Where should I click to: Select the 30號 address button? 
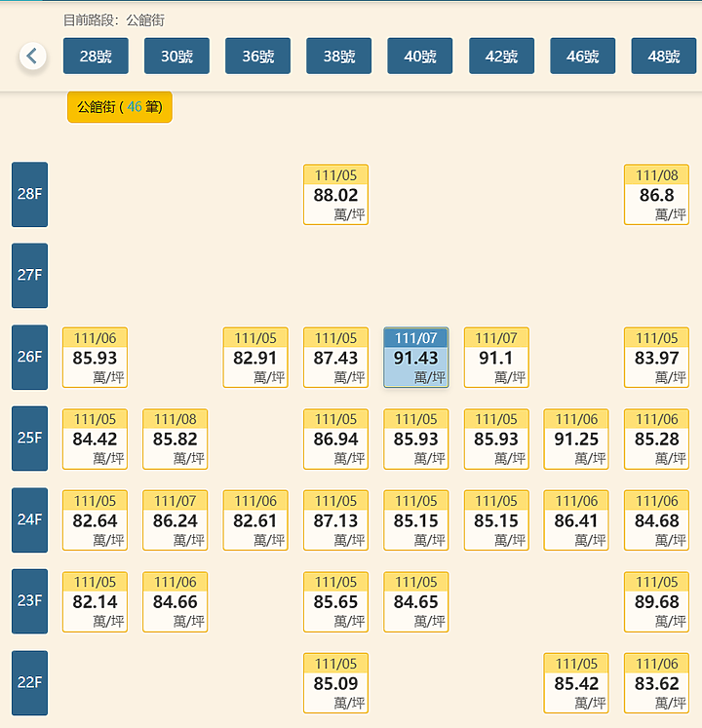[176, 57]
